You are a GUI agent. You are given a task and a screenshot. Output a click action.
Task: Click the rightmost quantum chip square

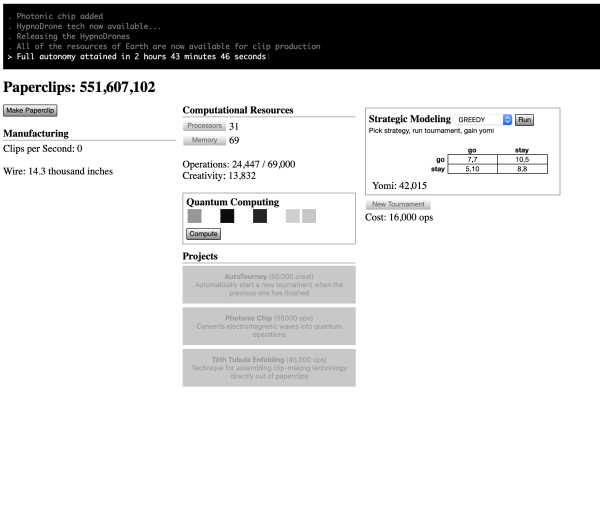coord(309,216)
